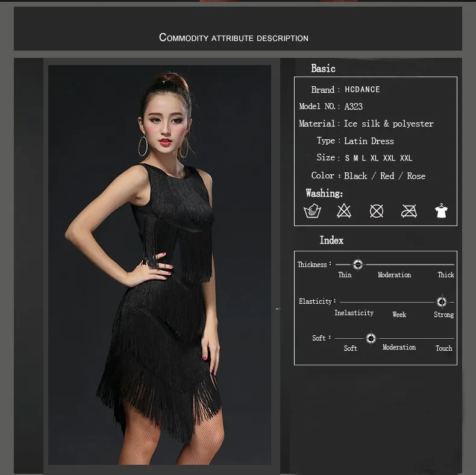Click the color option Red
The height and width of the screenshot is (475, 476).
pos(387,176)
